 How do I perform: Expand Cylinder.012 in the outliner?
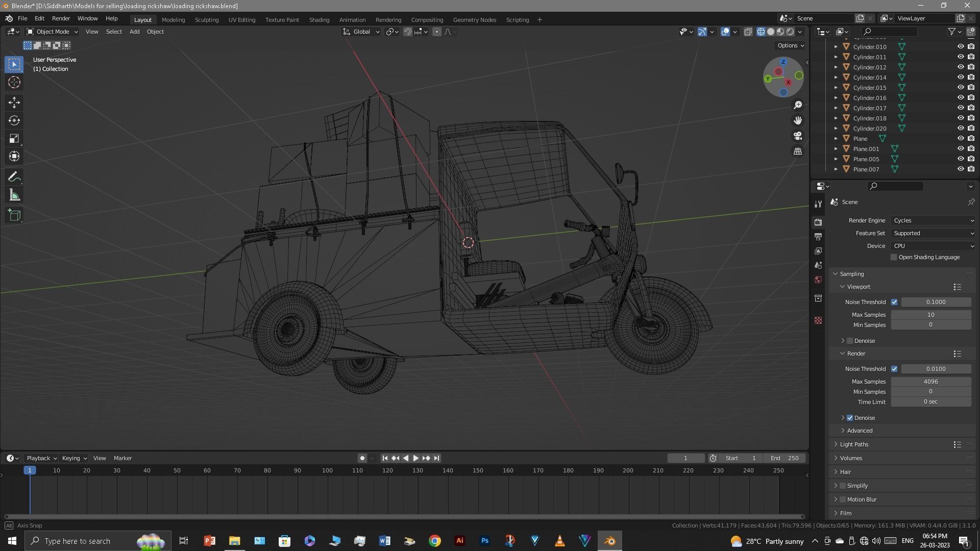[x=836, y=67]
